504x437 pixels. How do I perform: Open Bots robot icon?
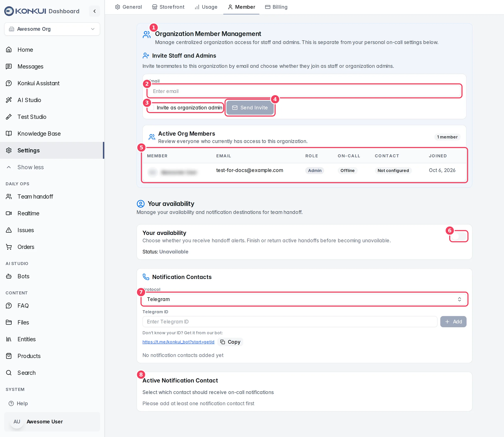tap(9, 276)
